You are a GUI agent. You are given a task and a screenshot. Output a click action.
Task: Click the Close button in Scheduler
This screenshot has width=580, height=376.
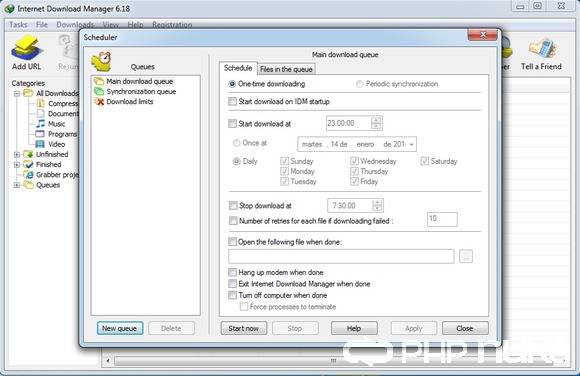pyautogui.click(x=465, y=328)
